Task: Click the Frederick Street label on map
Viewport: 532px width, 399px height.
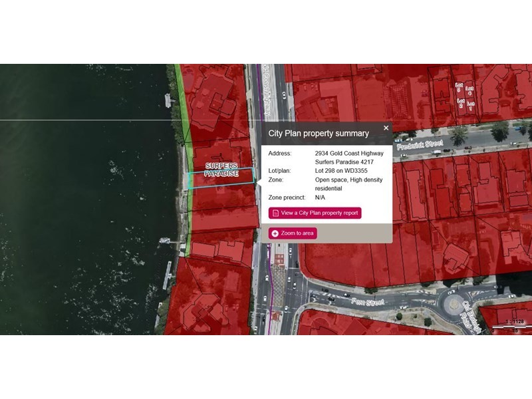Action: (420, 145)
